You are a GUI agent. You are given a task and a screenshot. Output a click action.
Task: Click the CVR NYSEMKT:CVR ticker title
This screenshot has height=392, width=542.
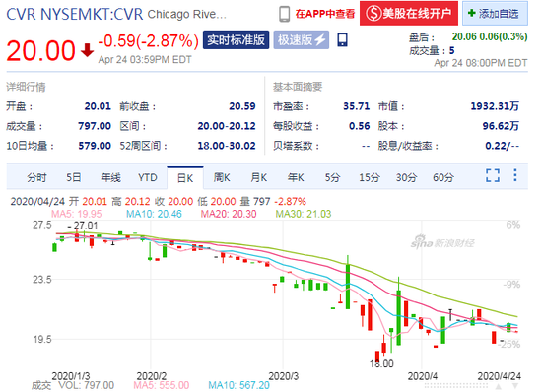point(75,14)
